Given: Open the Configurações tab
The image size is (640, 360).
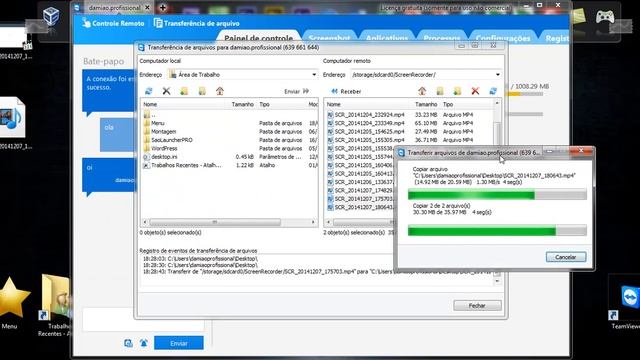Looking at the screenshot, I should point(503,38).
